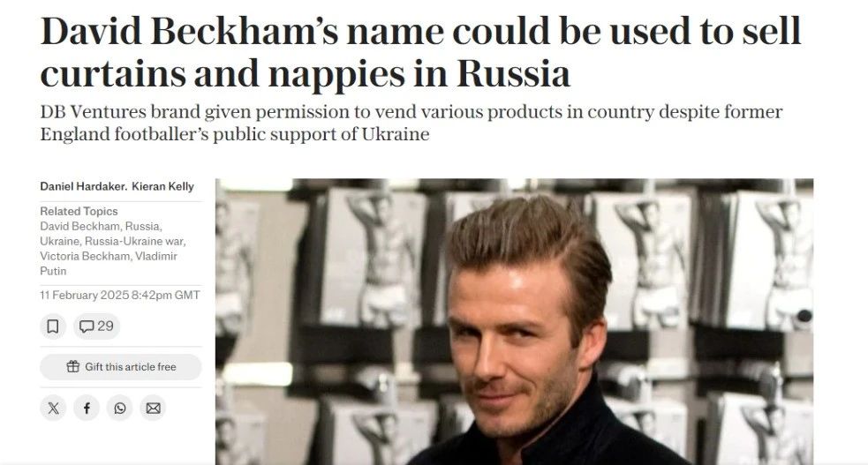Open the David Beckham topic link

coord(79,226)
